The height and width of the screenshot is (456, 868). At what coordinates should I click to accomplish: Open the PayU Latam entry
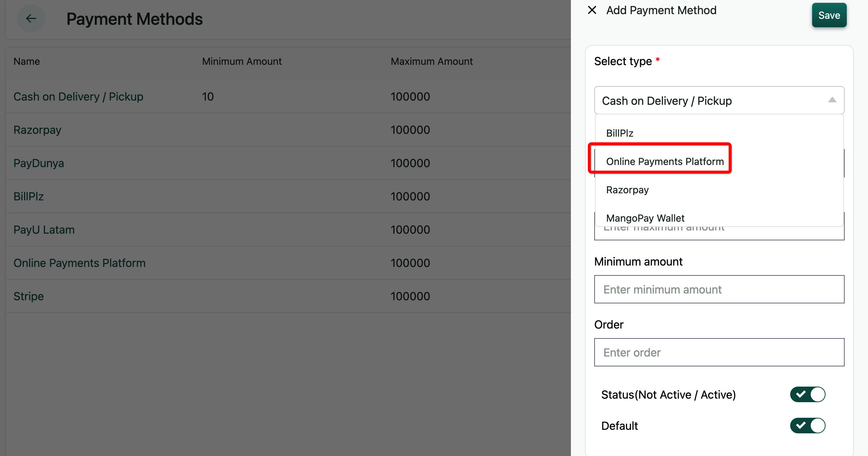(44, 230)
